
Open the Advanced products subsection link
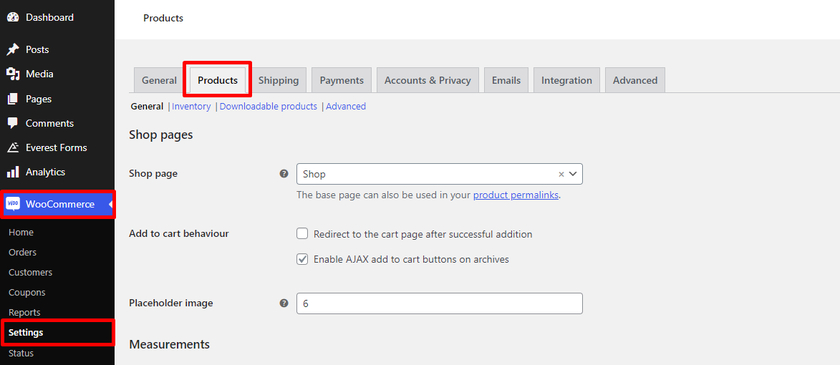click(346, 106)
